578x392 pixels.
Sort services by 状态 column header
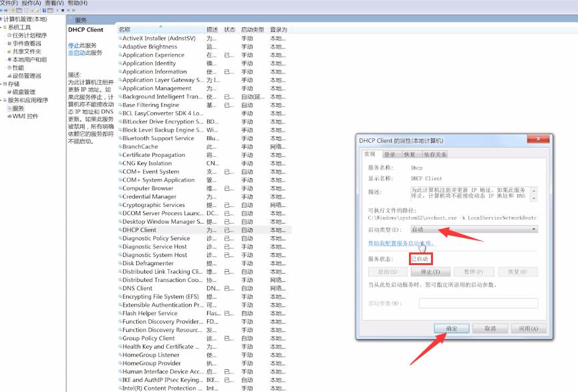[x=230, y=29]
